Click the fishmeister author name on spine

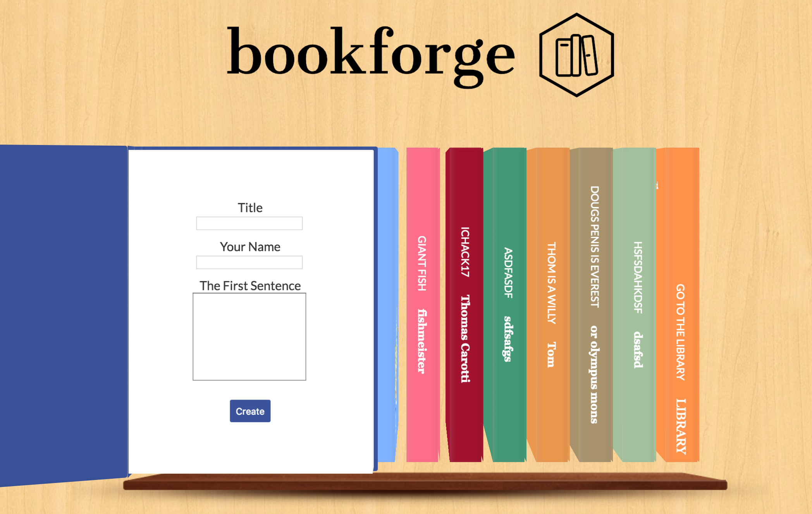pyautogui.click(x=422, y=341)
